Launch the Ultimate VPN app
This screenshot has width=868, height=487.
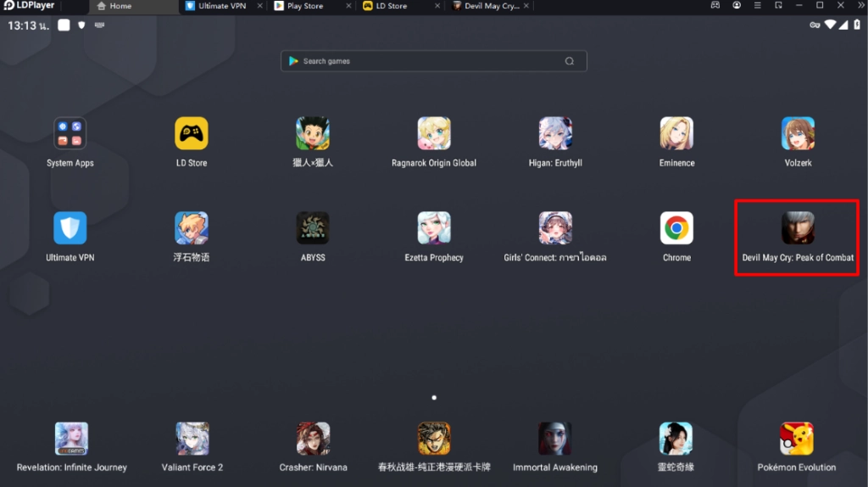tap(70, 227)
